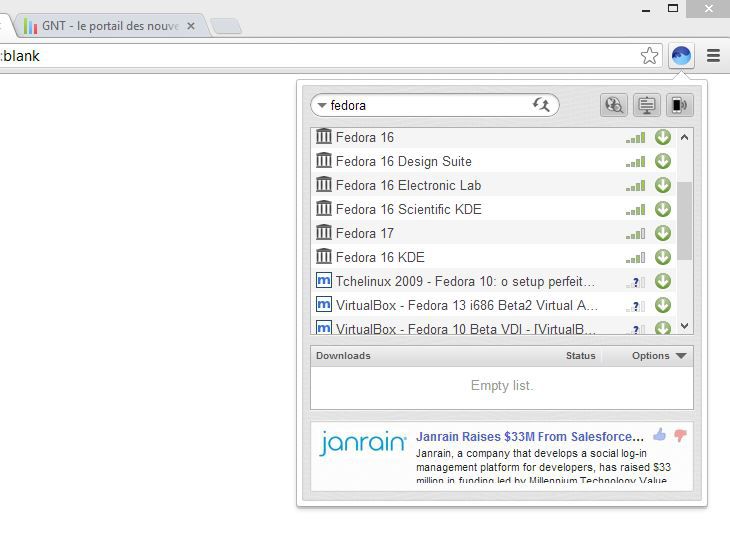Click the refresh search icon in search box
The image size is (730, 555).
coord(541,104)
